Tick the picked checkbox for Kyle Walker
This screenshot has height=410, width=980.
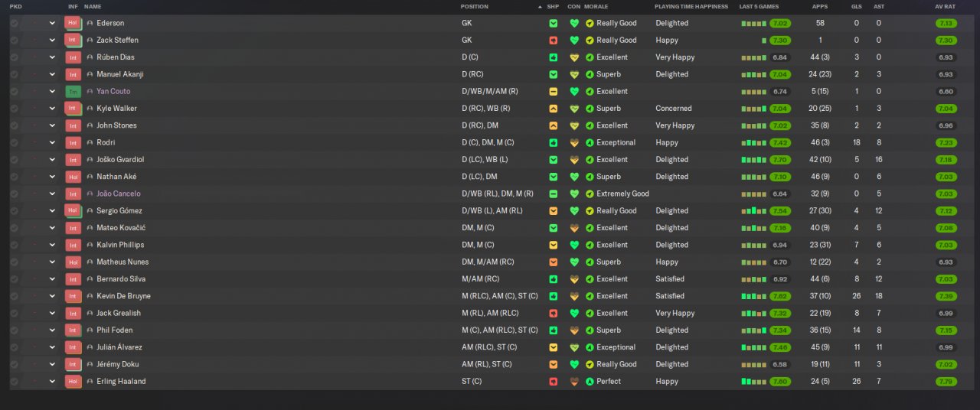click(x=15, y=109)
